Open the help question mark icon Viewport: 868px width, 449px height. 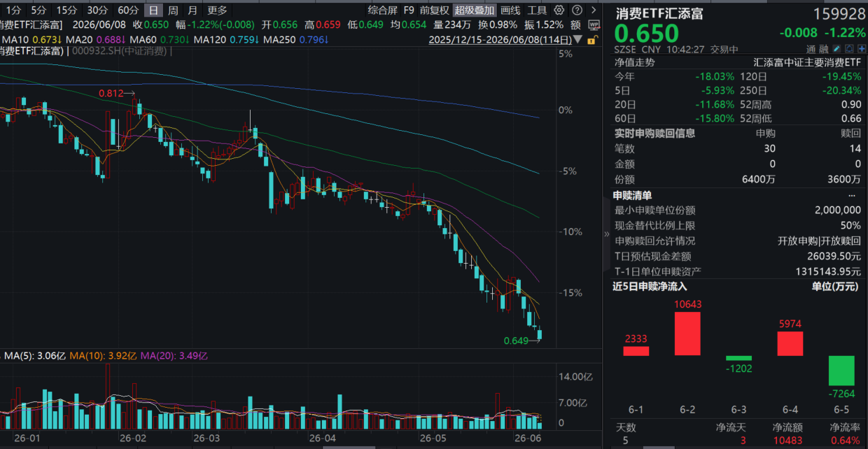(576, 10)
